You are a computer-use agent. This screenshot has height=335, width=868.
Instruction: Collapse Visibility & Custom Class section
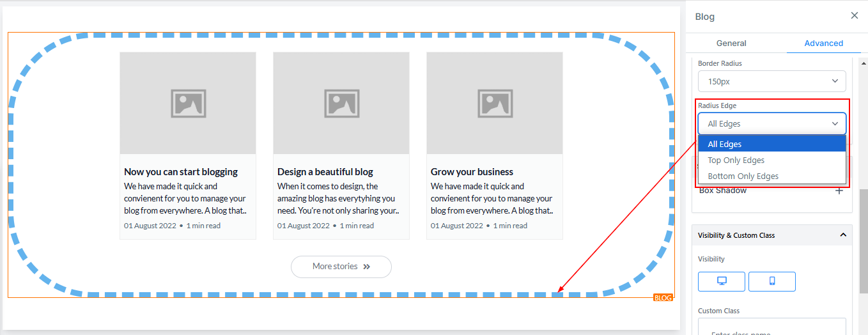[x=843, y=235]
